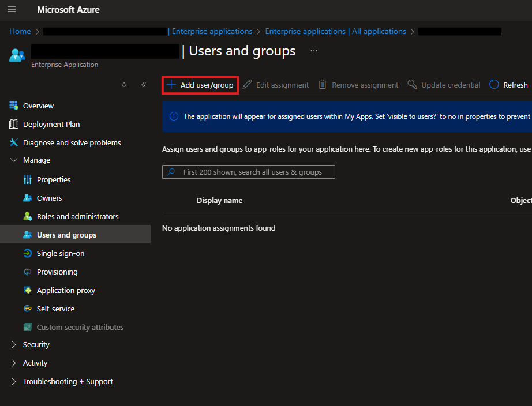Screen dimensions: 532x406
Task: Collapse the Manage section chevron
Action: (x=14, y=160)
